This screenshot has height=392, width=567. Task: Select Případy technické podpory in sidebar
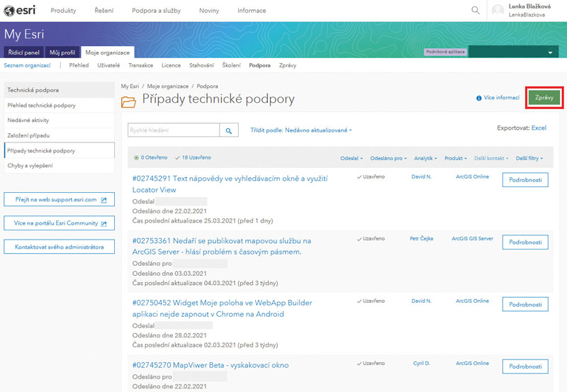60,150
